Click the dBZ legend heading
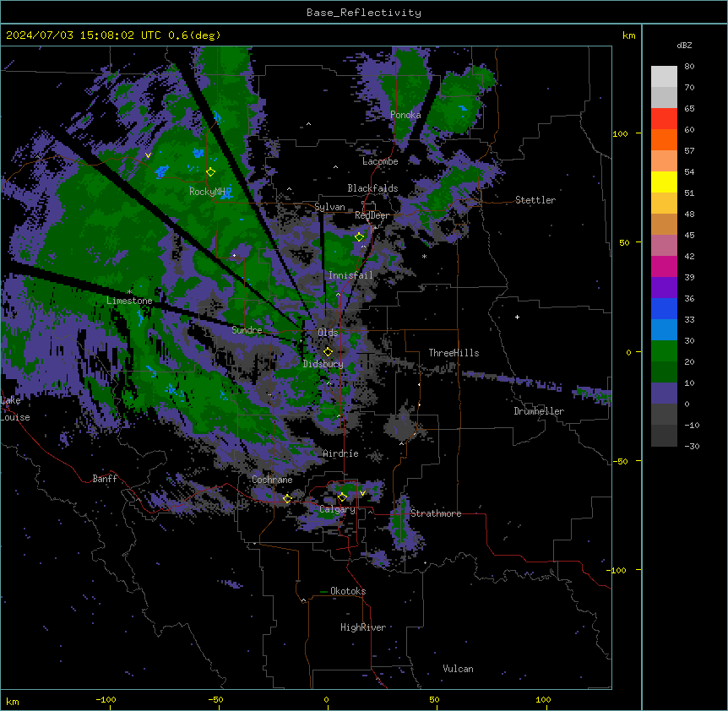Viewport: 728px width, 711px height. coord(684,45)
